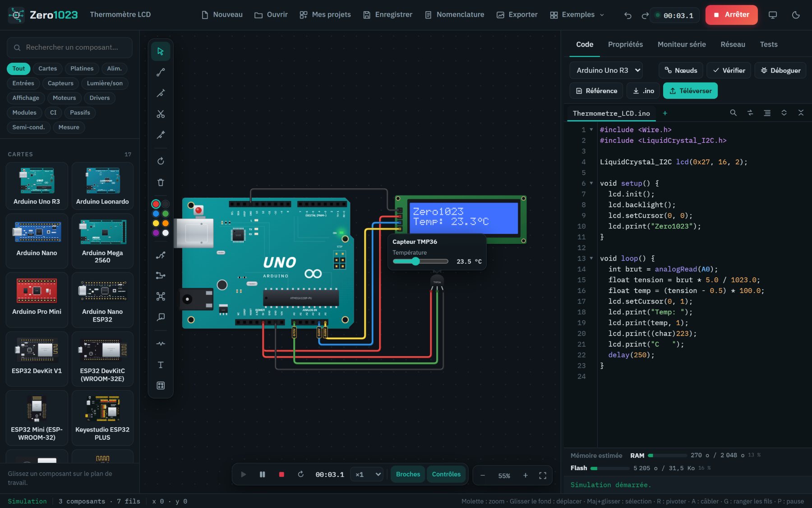Collapse the setup() function fold arrow
The height and width of the screenshot is (508, 812).
[591, 183]
